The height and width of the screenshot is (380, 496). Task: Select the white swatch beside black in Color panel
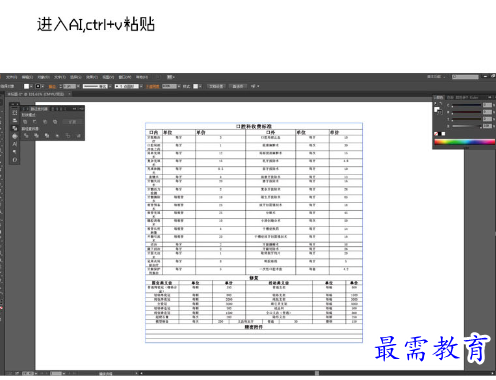tap(443, 134)
